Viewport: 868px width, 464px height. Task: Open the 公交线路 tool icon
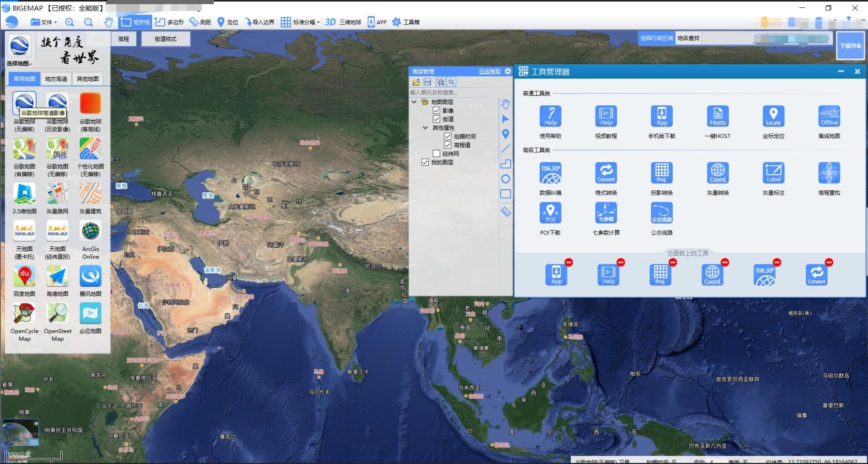click(661, 213)
